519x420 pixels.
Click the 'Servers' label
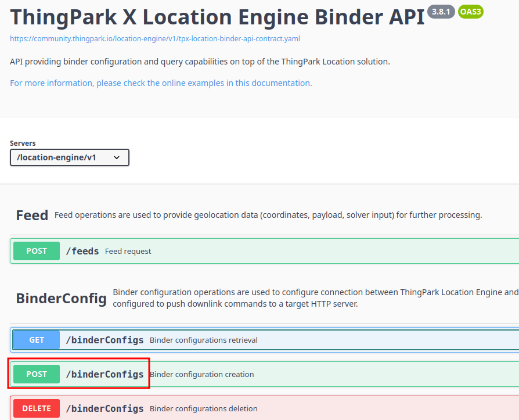click(23, 143)
